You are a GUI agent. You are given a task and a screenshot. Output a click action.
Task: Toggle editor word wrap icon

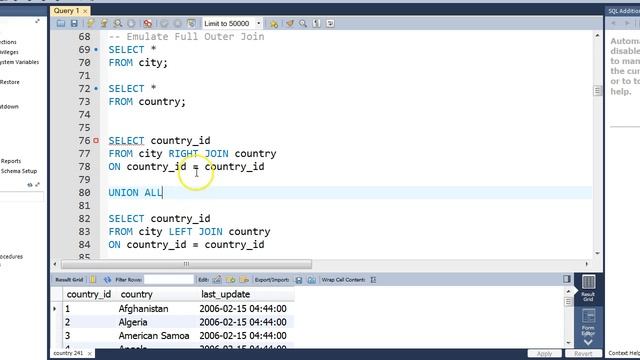(330, 24)
